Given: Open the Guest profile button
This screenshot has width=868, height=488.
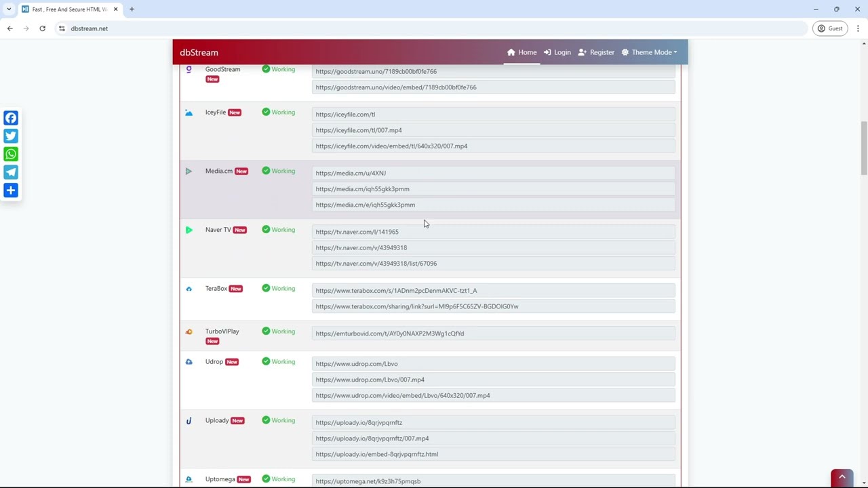Looking at the screenshot, I should [x=829, y=28].
